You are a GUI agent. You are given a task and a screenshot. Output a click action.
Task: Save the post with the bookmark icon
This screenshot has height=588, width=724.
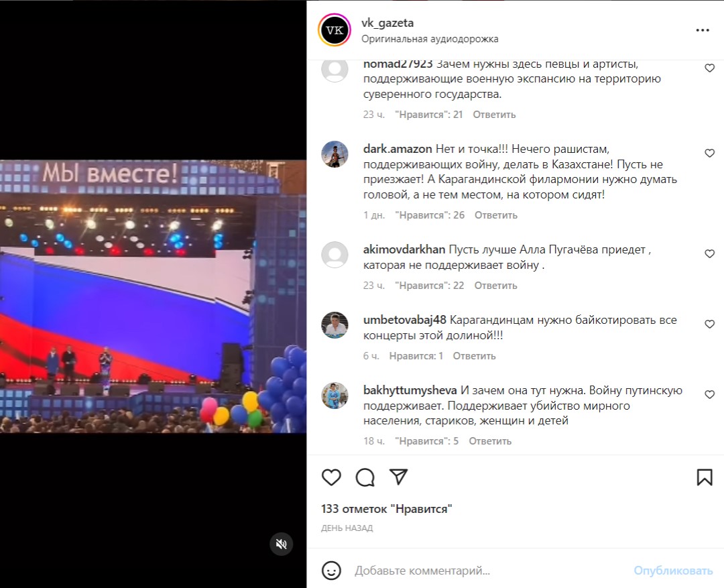point(705,477)
